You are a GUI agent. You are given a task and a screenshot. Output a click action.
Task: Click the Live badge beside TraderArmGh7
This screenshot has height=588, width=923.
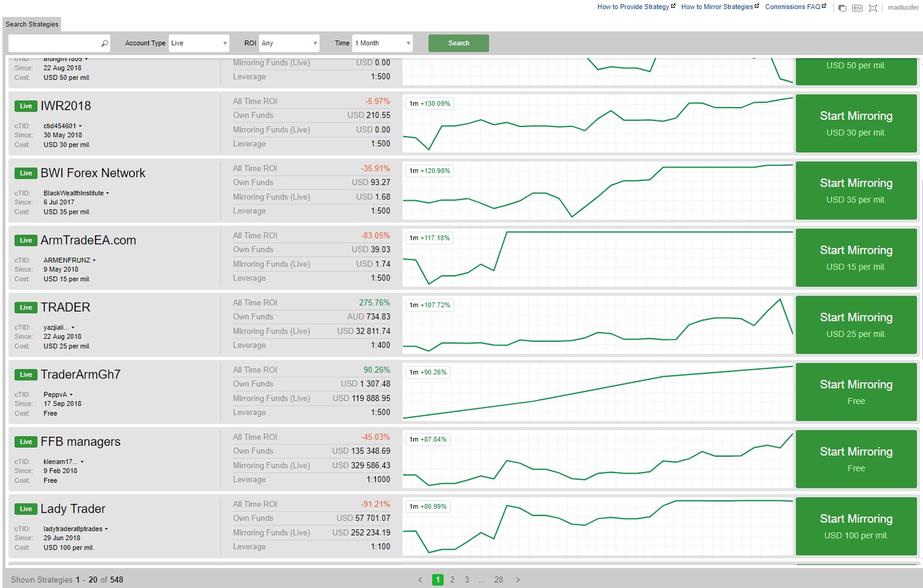26,375
